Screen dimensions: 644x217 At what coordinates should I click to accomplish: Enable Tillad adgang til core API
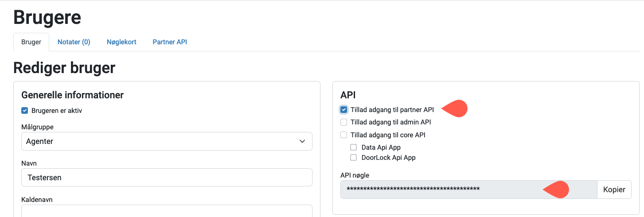(344, 135)
